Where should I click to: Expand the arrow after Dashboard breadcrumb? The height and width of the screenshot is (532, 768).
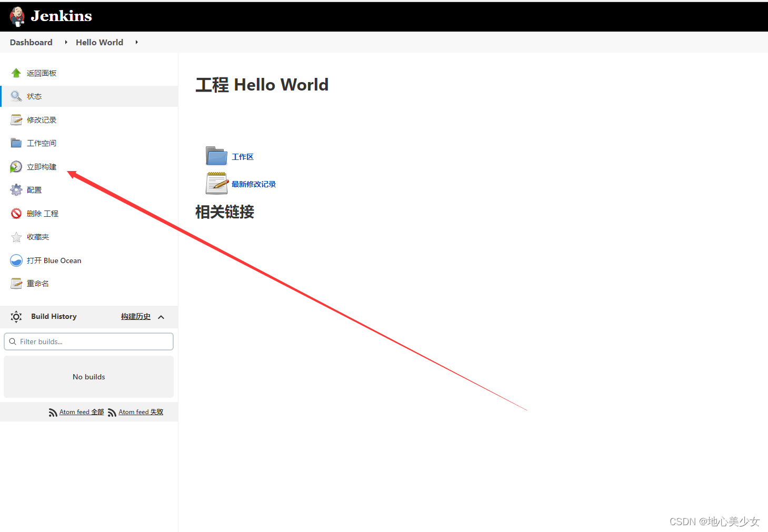coord(66,42)
